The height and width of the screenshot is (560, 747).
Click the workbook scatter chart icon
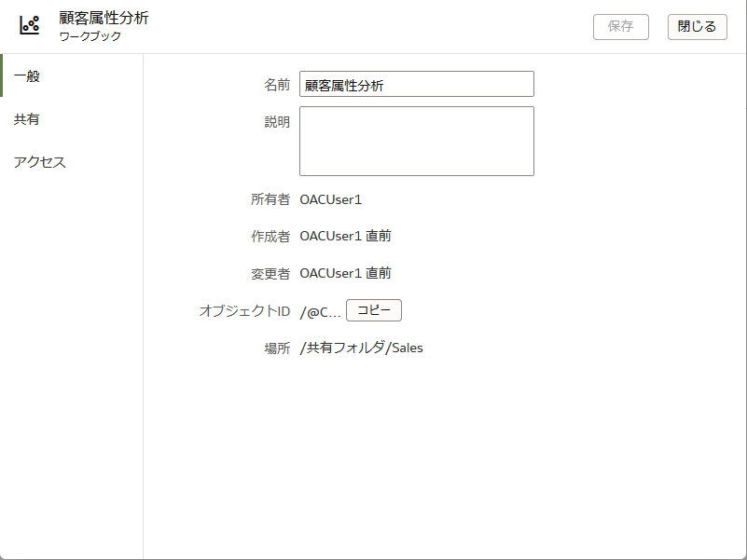(x=30, y=25)
